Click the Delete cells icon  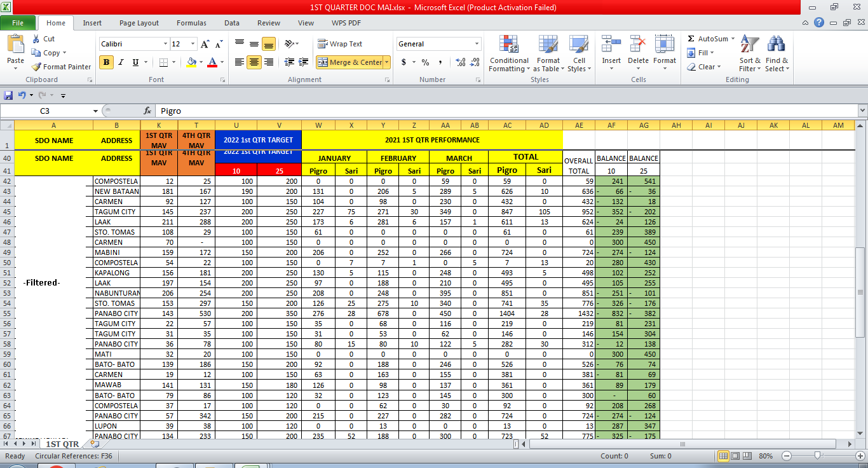(x=638, y=45)
